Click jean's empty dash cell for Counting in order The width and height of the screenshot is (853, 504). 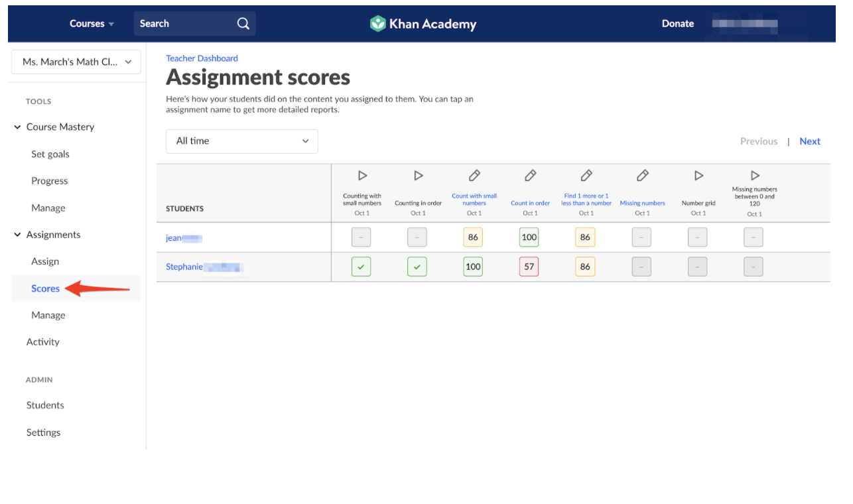coord(417,237)
